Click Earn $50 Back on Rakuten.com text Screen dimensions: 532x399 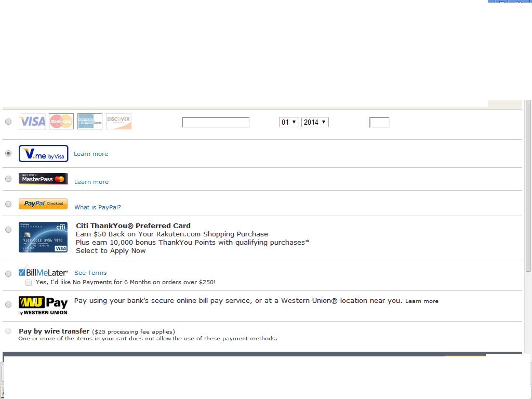pyautogui.click(x=171, y=234)
